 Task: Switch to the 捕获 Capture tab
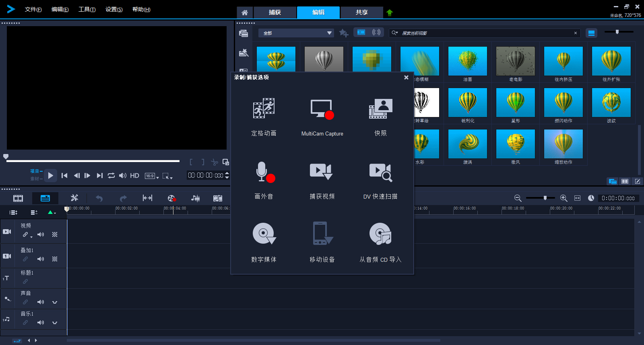click(x=275, y=12)
